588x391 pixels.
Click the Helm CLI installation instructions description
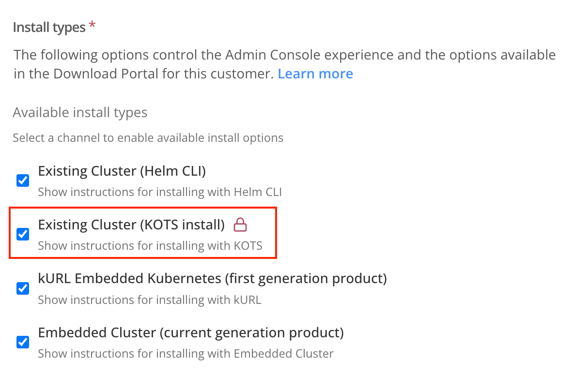159,192
